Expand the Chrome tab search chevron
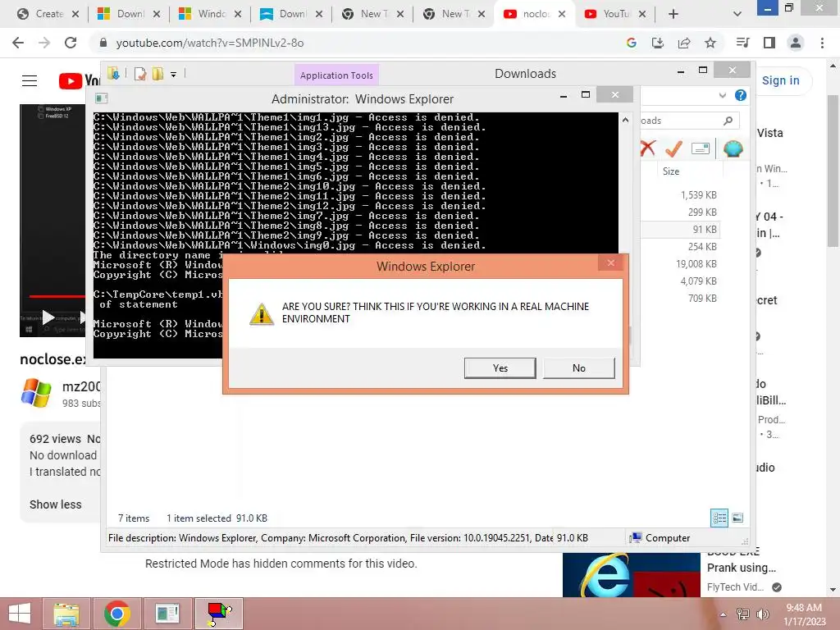 point(737,14)
